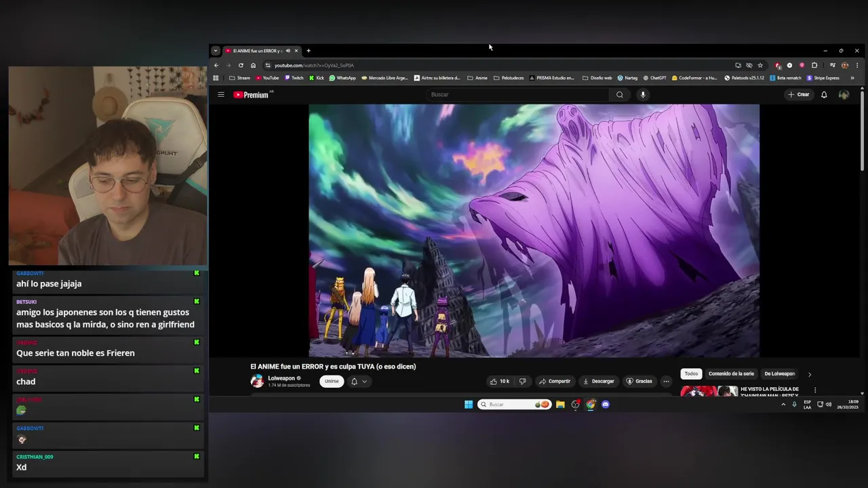Open the PRISMA Estudio bookmark
The height and width of the screenshot is (488, 868).
[551, 78]
